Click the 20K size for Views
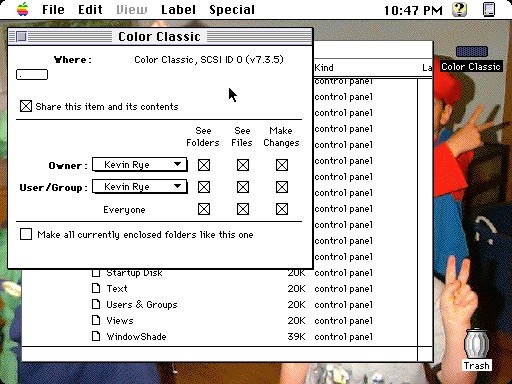This screenshot has width=512, height=384. [296, 320]
